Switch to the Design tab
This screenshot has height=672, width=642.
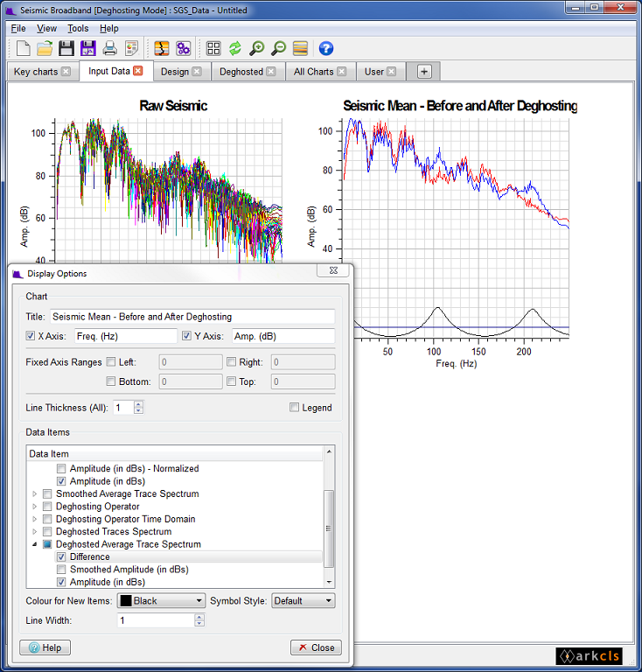(175, 72)
